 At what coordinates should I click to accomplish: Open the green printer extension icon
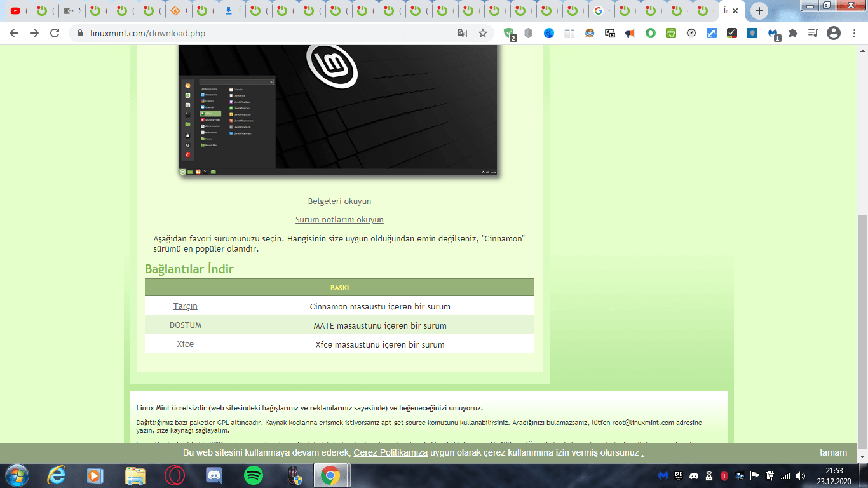670,33
